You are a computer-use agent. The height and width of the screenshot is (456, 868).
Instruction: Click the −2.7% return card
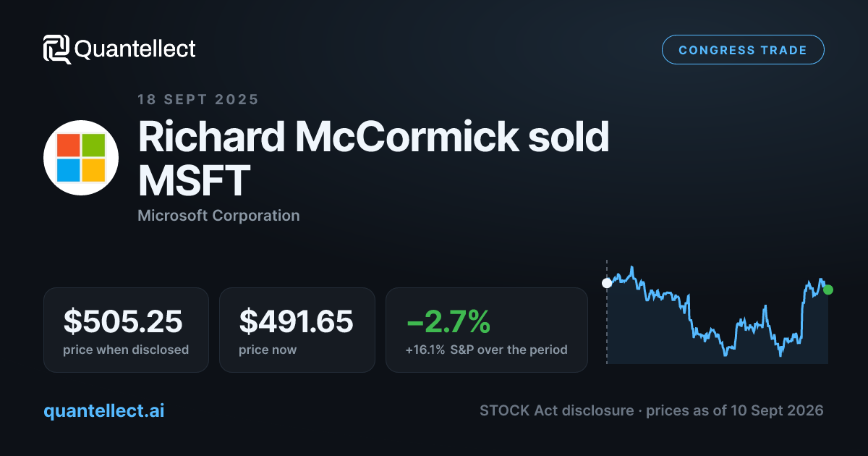487,330
